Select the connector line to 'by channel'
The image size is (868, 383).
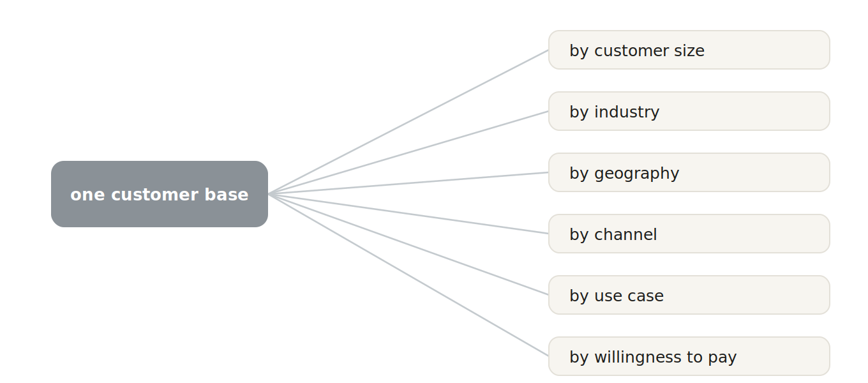pos(408,214)
